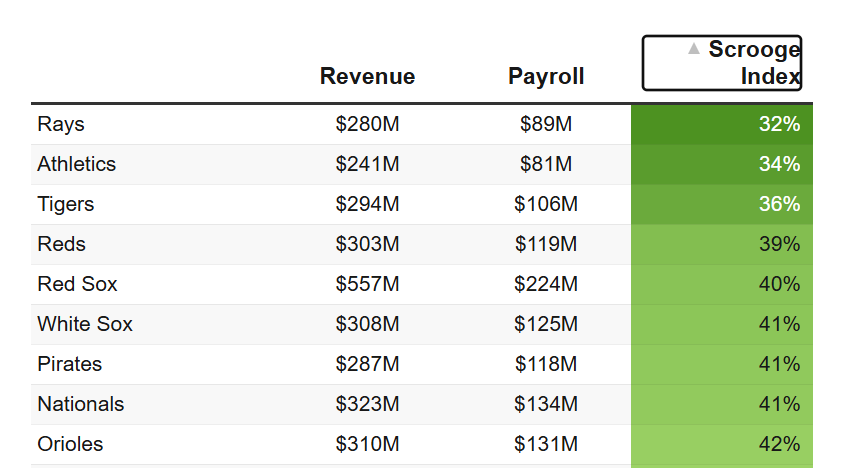Screen dimensions: 848x468
Task: Select the Nationals team name
Action: tap(81, 405)
